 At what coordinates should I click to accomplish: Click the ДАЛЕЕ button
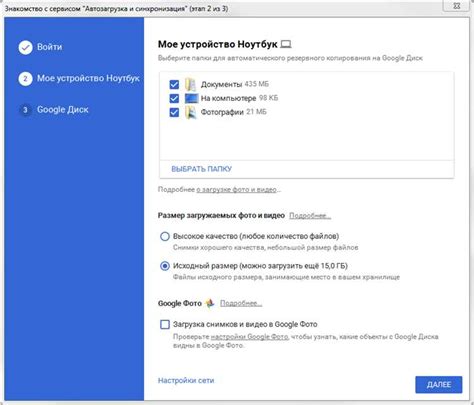(439, 385)
